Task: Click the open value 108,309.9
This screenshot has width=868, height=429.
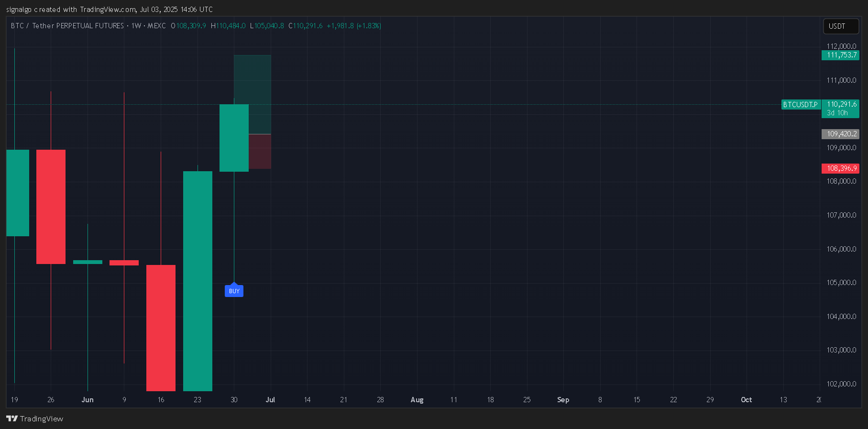Action: pos(191,26)
